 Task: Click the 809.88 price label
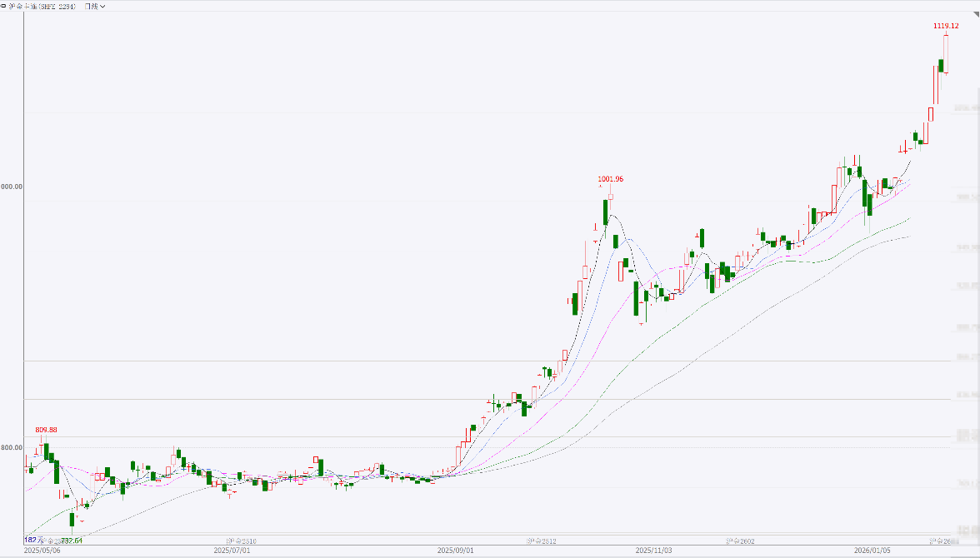46,430
